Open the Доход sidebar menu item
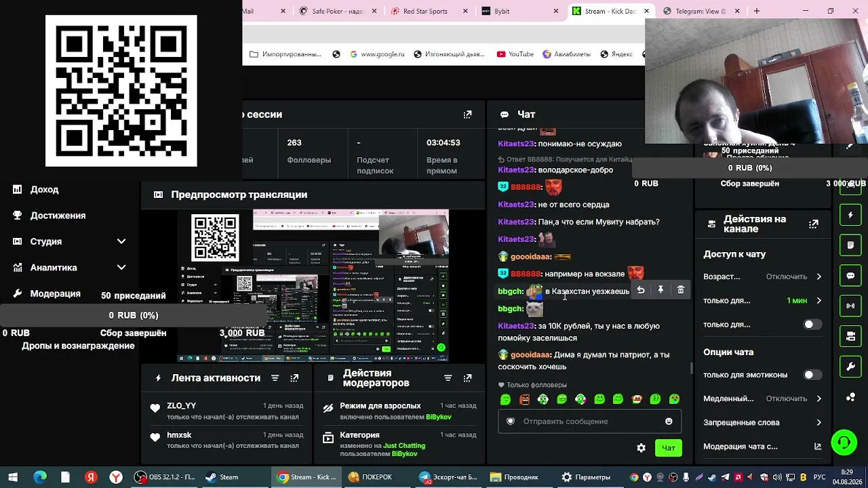 [x=44, y=190]
